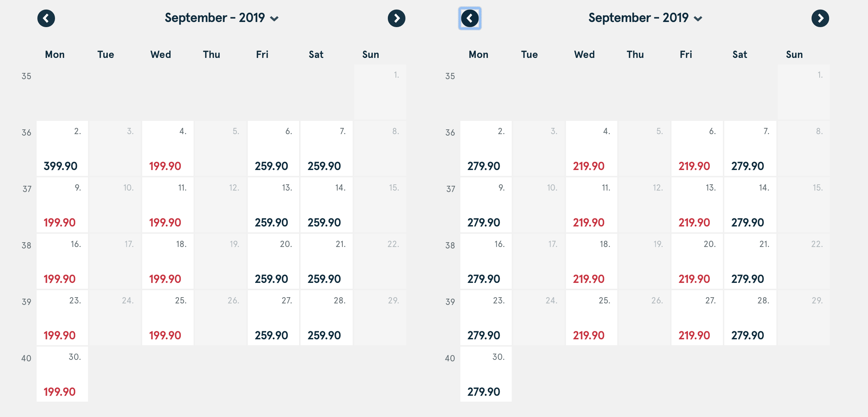Select September 2 at 279.90 in right calendar

coord(486,149)
